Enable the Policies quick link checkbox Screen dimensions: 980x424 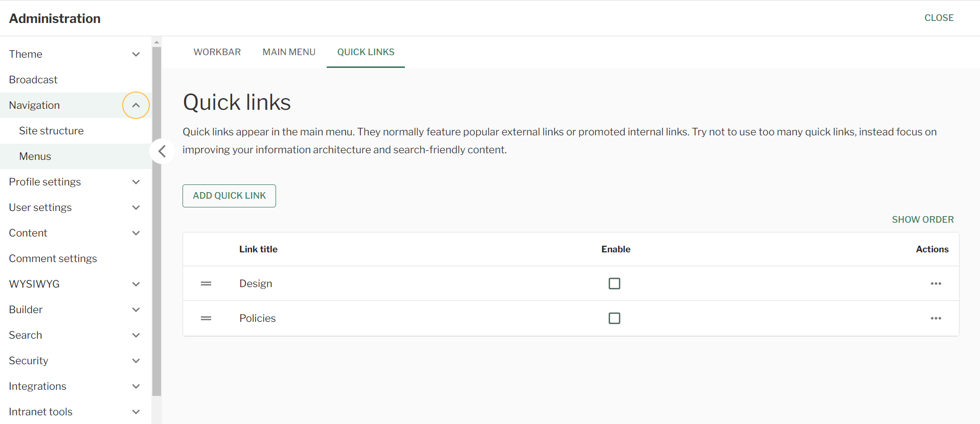(614, 318)
